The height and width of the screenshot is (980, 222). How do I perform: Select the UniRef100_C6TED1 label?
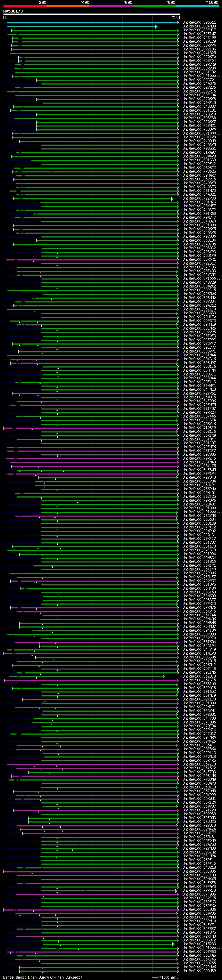pos(199,111)
